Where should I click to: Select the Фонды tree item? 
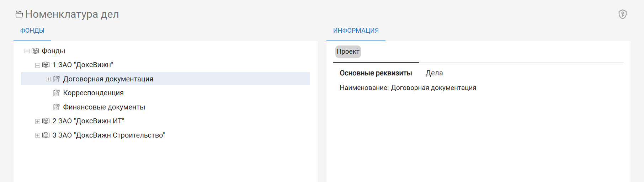click(53, 51)
